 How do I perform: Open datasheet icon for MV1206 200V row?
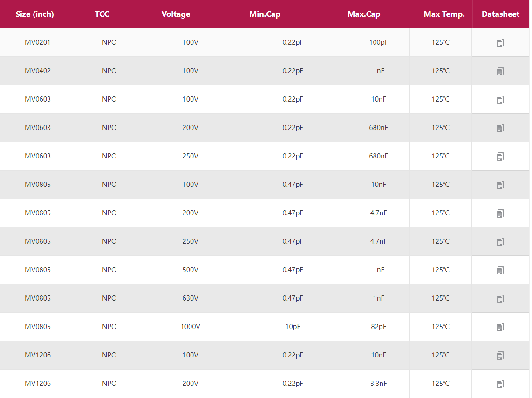coord(500,384)
